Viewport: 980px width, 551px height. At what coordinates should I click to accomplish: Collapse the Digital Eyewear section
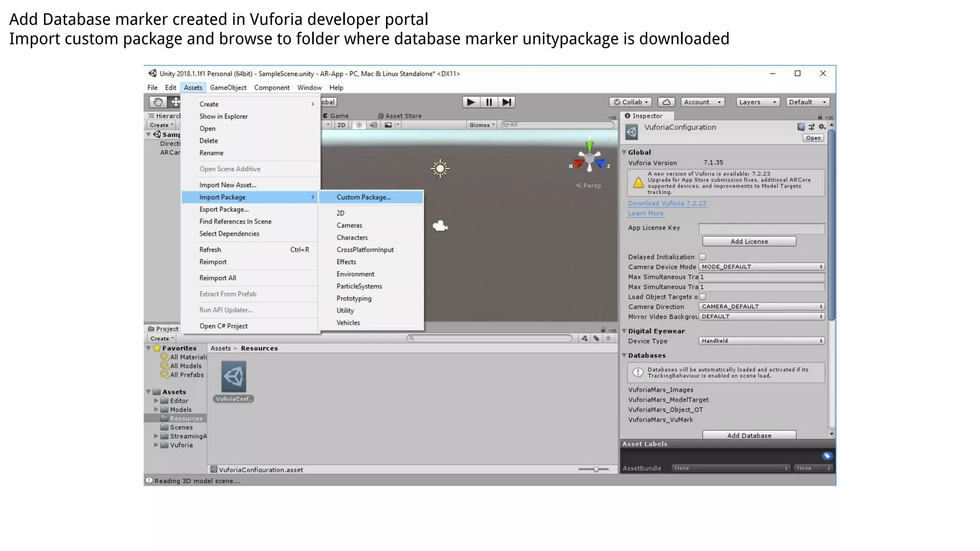tap(624, 331)
